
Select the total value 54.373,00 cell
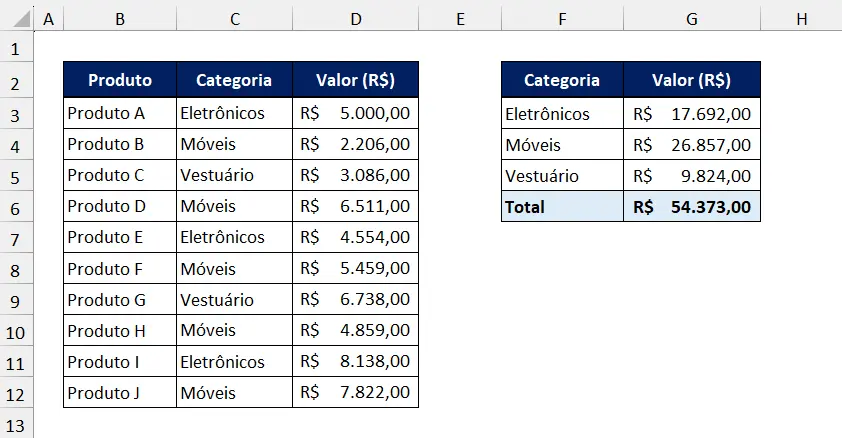691,207
